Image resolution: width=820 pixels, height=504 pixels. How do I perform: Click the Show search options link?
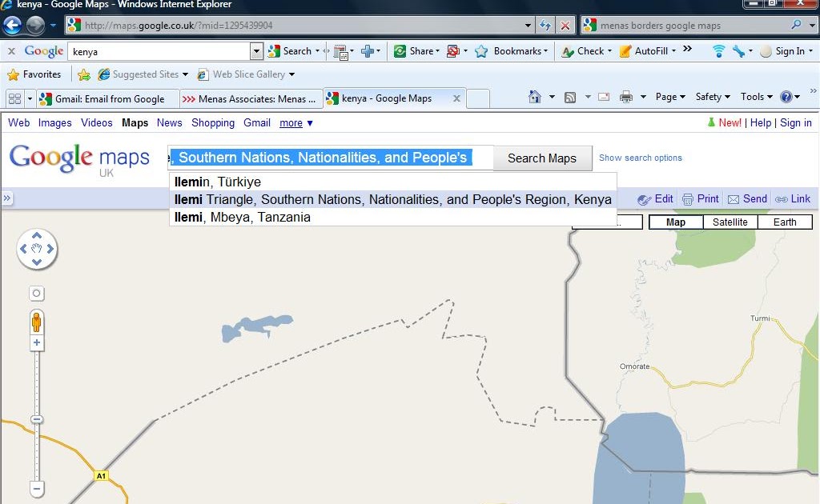pyautogui.click(x=640, y=158)
